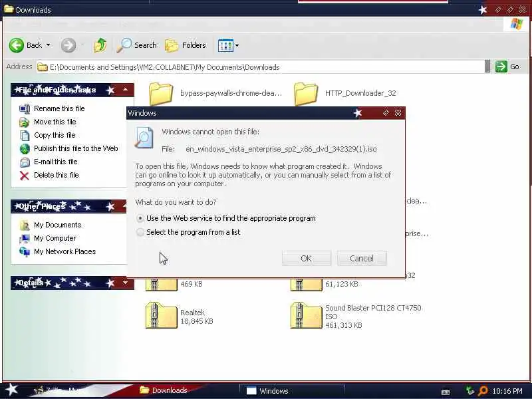This screenshot has height=399, width=532.
Task: Close the Windows cannot open dialog
Action: pos(398,112)
